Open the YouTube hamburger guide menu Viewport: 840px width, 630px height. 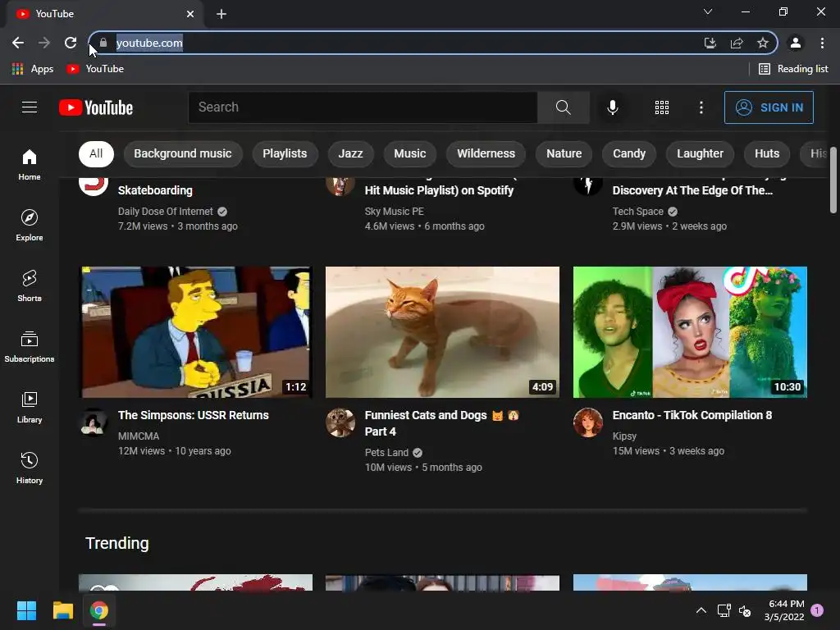[30, 107]
